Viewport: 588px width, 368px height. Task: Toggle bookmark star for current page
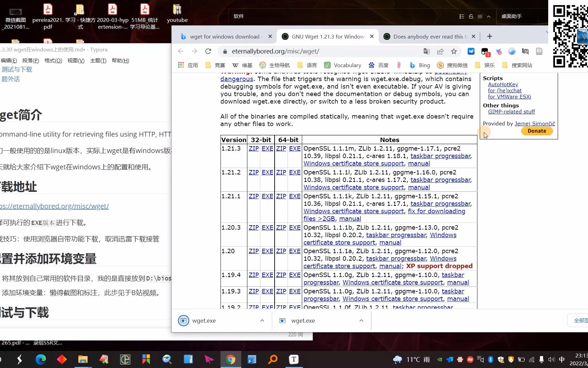point(454,51)
